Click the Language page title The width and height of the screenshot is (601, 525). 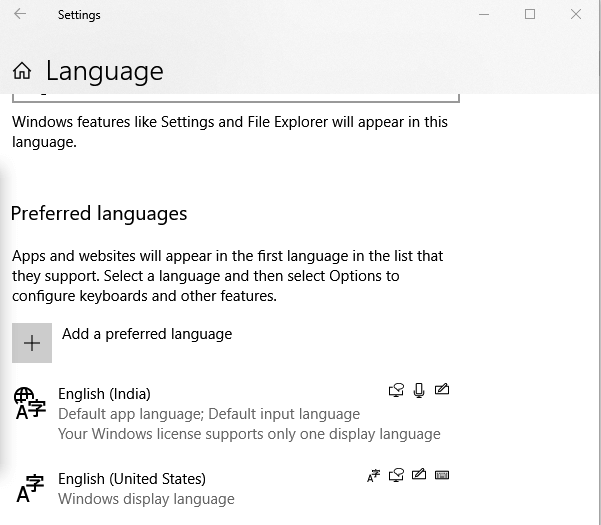tap(105, 71)
